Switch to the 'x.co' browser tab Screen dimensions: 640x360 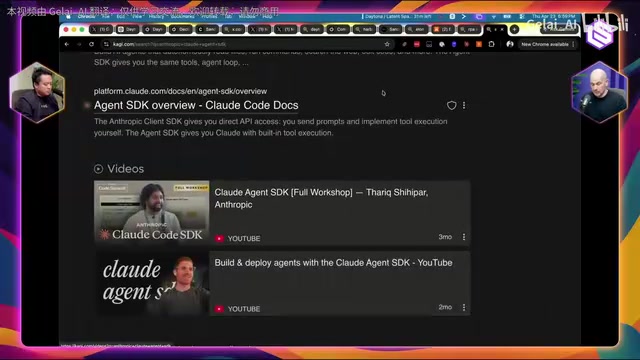pos(233,29)
